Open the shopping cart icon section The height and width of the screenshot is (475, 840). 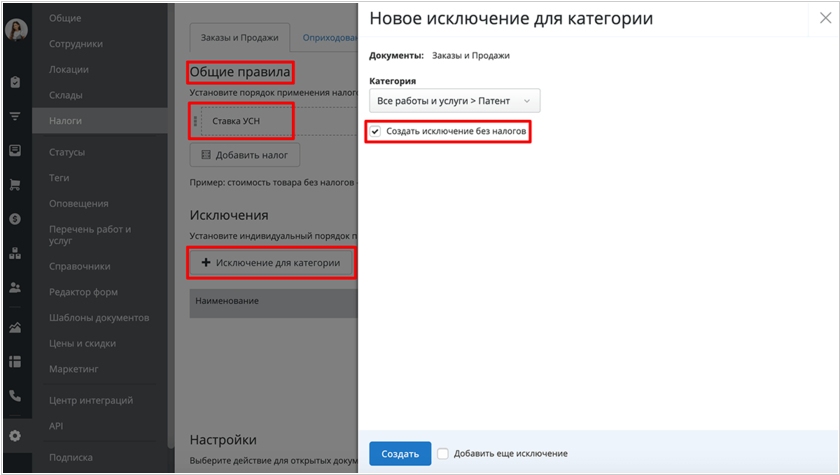[x=15, y=184]
